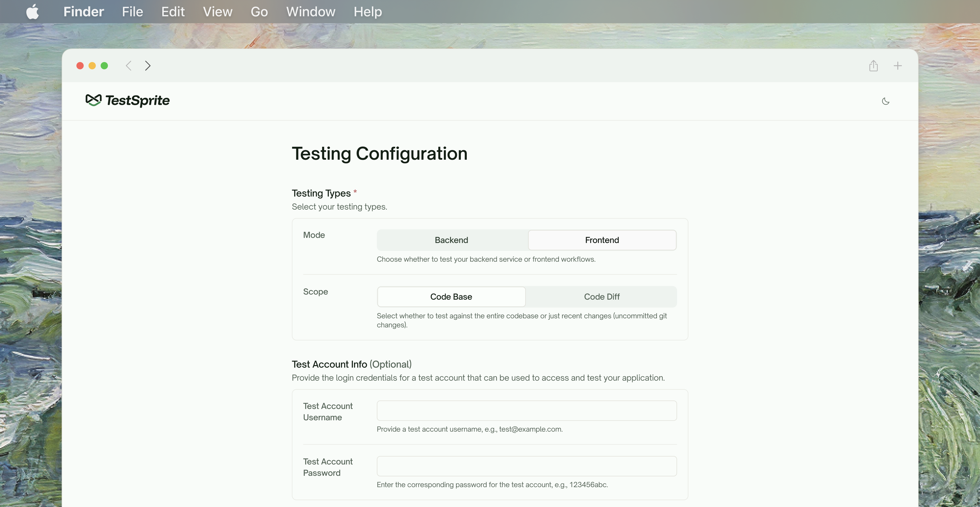Add a new tab with the plus icon
Screen dimensions: 980x507
(898, 66)
